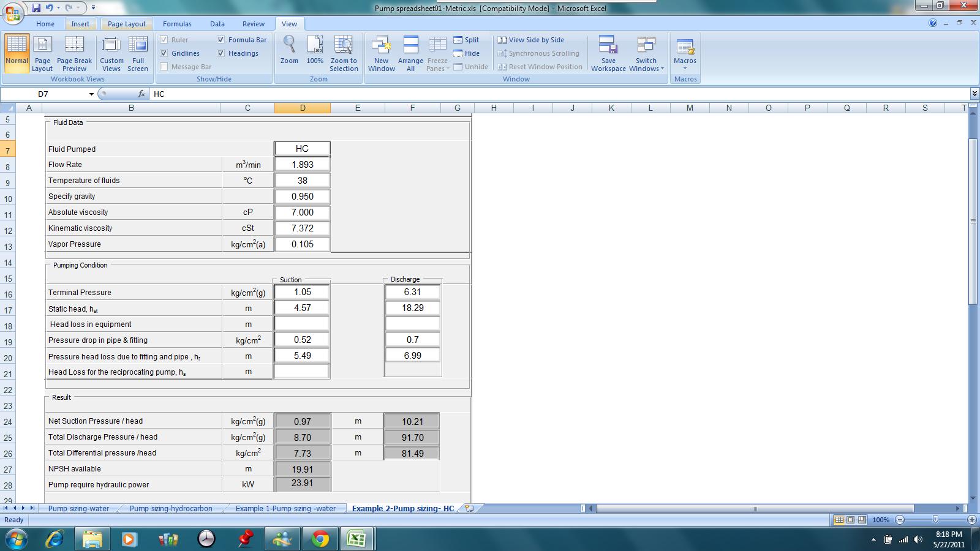980x551 pixels.
Task: Open Undo history dropdown arrow
Action: click(x=58, y=8)
